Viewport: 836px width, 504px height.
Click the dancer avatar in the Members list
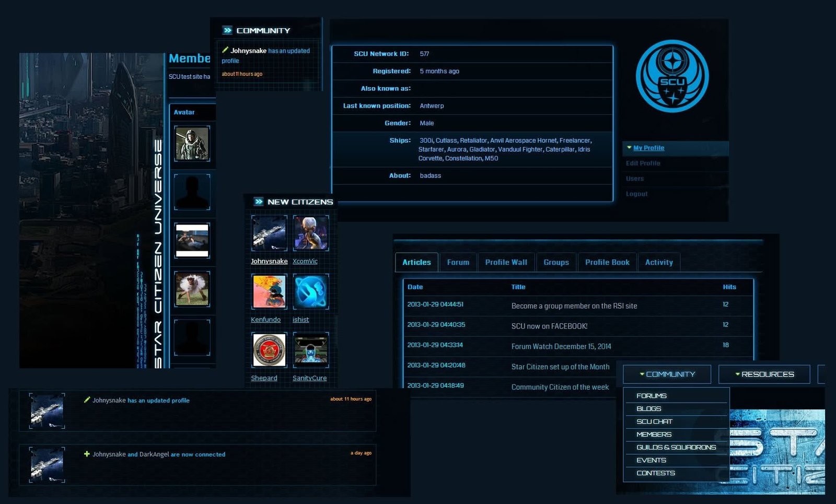point(192,289)
